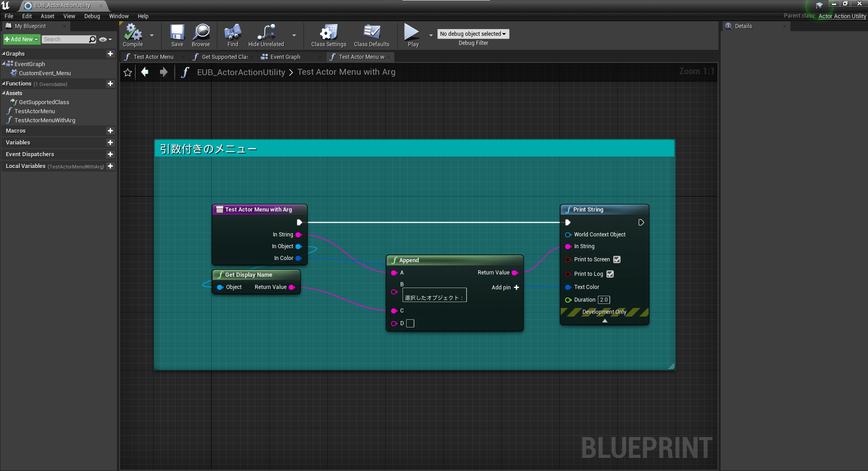Open the Hide Unrelated options dropdown arrow

[294, 35]
